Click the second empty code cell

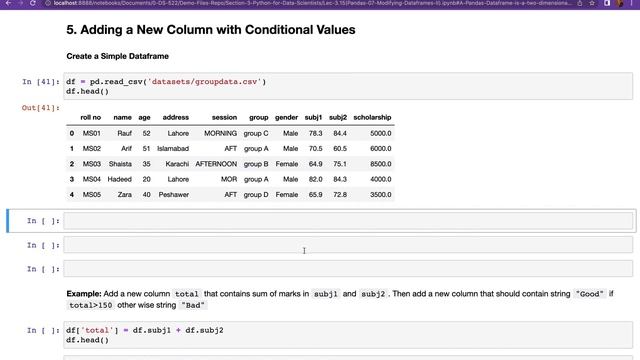click(348, 245)
